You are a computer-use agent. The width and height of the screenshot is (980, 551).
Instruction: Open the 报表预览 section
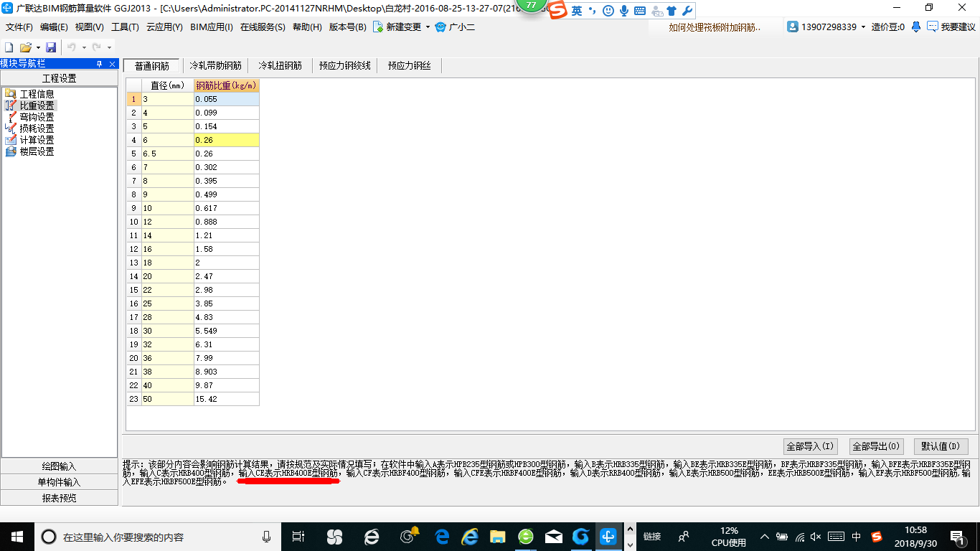point(59,498)
